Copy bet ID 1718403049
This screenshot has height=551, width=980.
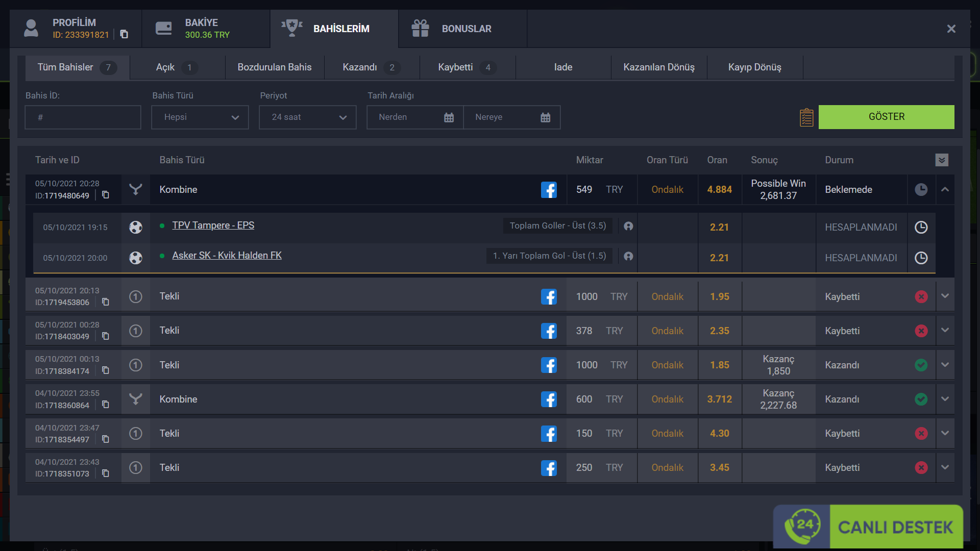pos(106,336)
